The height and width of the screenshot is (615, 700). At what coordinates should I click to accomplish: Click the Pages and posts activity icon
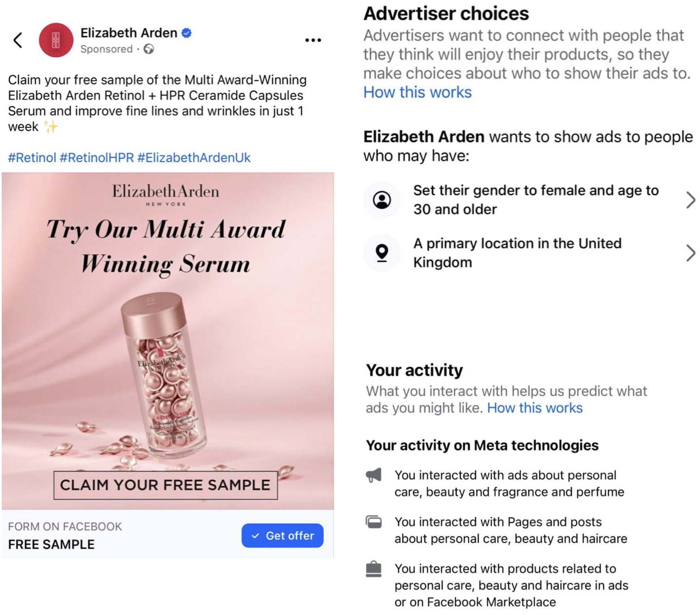tap(374, 522)
